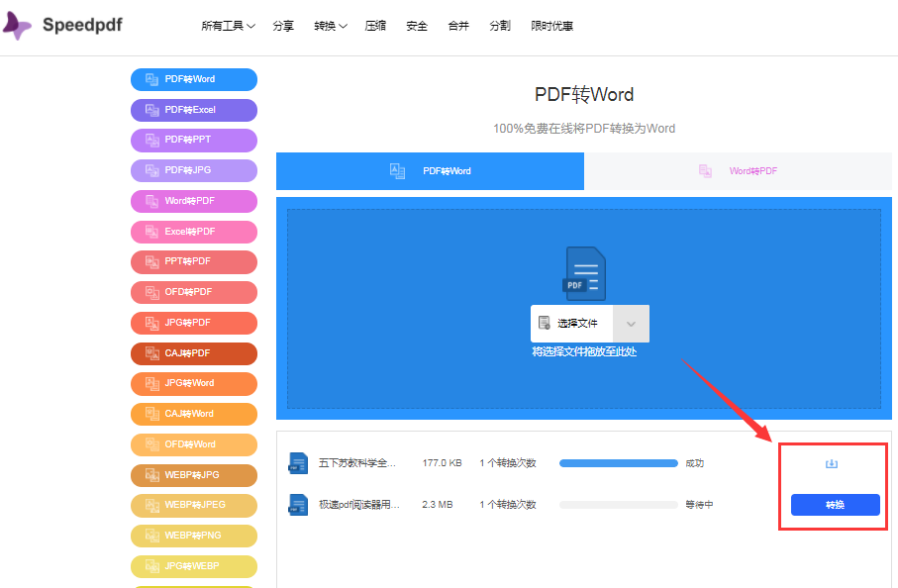Click the Speedpdf butterfly logo
The width and height of the screenshot is (898, 588).
pyautogui.click(x=17, y=26)
